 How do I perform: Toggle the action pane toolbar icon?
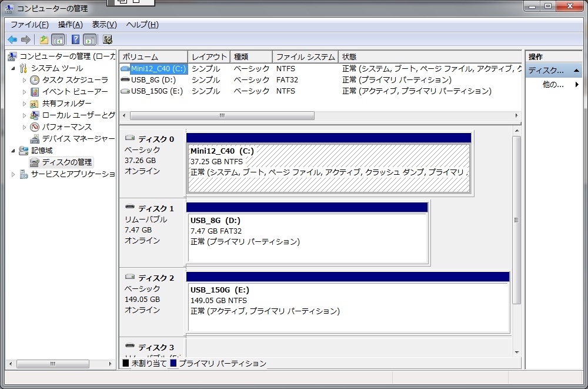(90, 39)
